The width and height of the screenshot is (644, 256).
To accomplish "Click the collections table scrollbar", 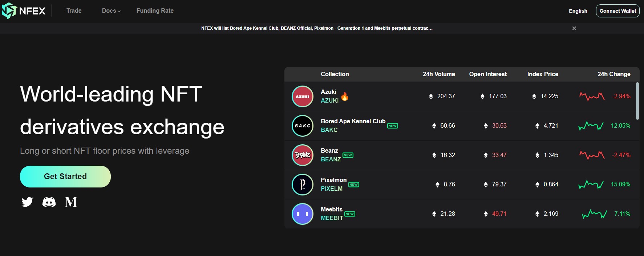I will tap(637, 101).
